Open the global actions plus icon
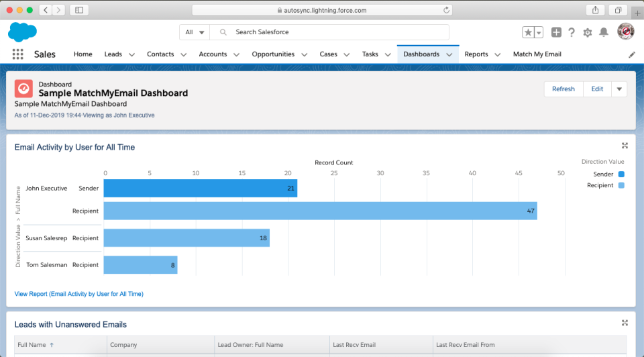This screenshot has width=644, height=357. (x=556, y=32)
